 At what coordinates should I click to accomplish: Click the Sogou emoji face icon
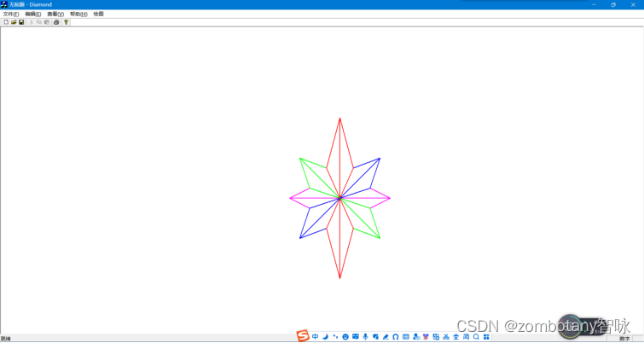[345, 337]
